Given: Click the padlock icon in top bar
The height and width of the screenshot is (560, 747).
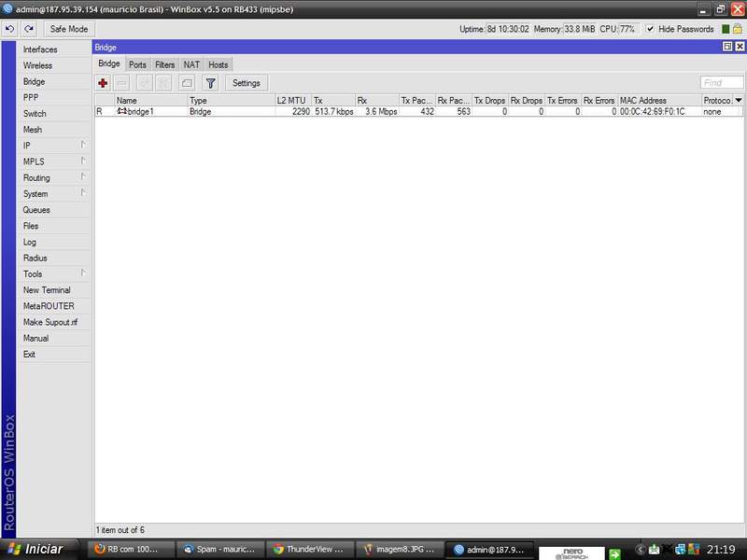Looking at the screenshot, I should point(738,29).
